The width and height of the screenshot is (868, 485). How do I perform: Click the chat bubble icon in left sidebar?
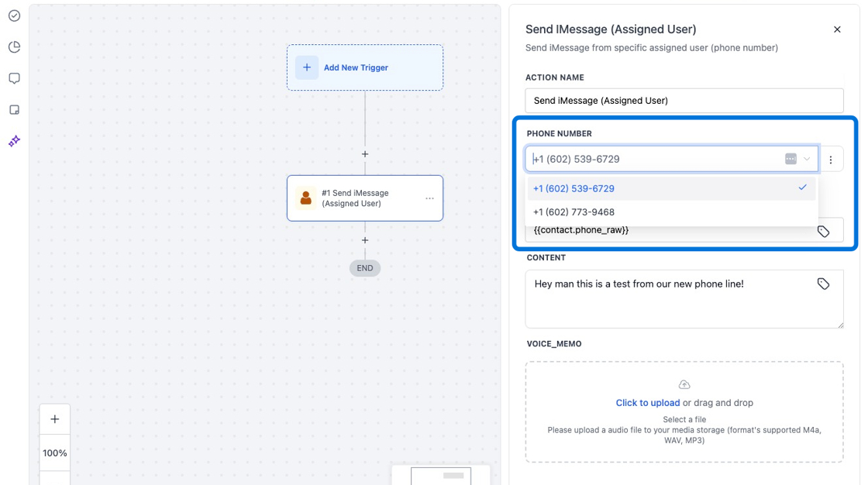13,77
